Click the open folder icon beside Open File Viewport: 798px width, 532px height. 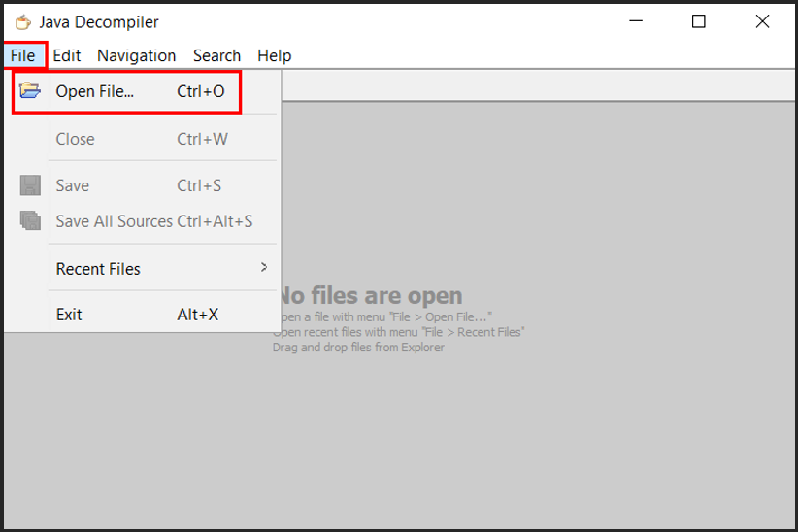pyautogui.click(x=30, y=90)
